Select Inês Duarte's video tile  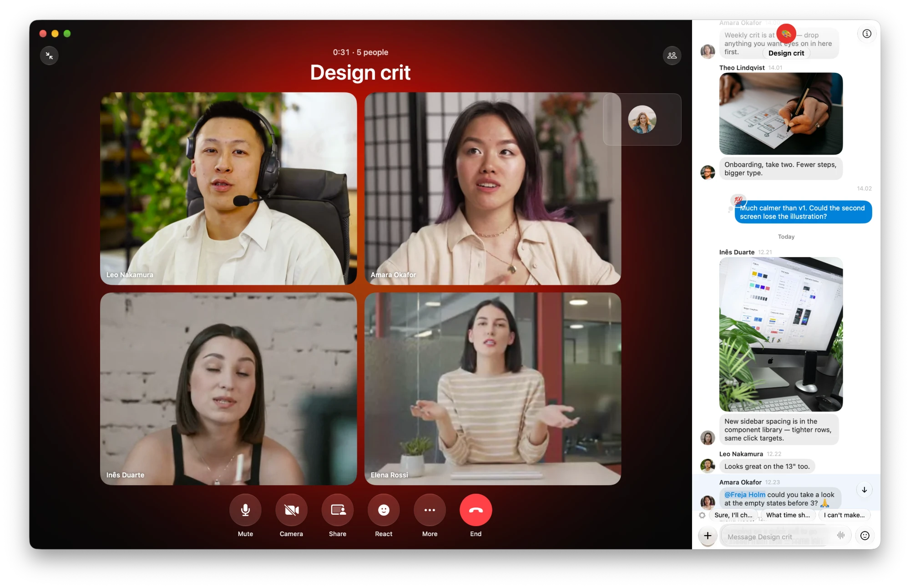pos(228,389)
